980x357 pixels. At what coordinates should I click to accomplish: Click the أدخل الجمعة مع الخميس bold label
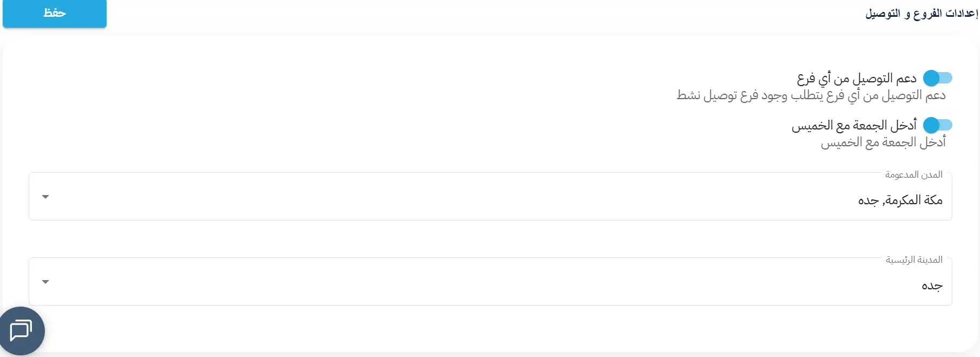point(854,126)
